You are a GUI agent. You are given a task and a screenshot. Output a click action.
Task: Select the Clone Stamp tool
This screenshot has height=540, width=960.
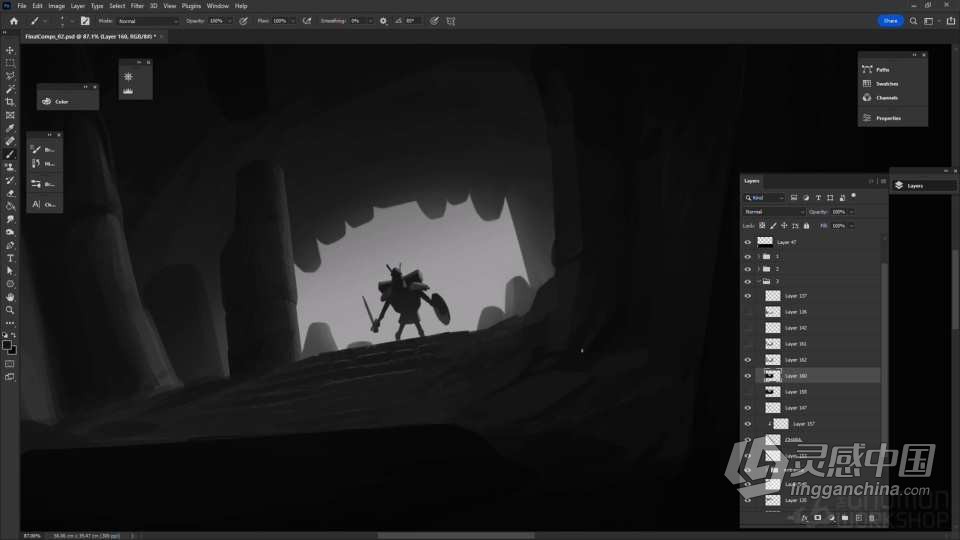click(10, 167)
